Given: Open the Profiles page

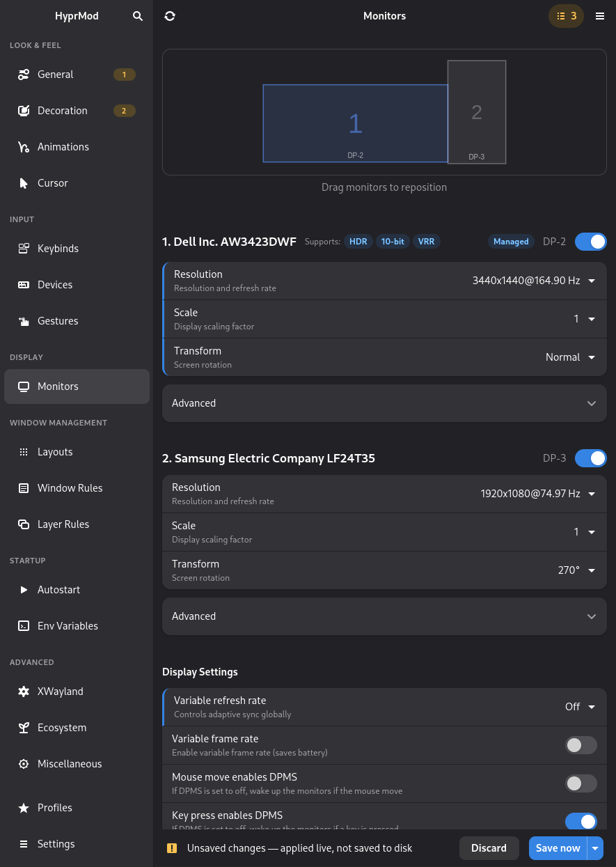Looking at the screenshot, I should [x=77, y=808].
